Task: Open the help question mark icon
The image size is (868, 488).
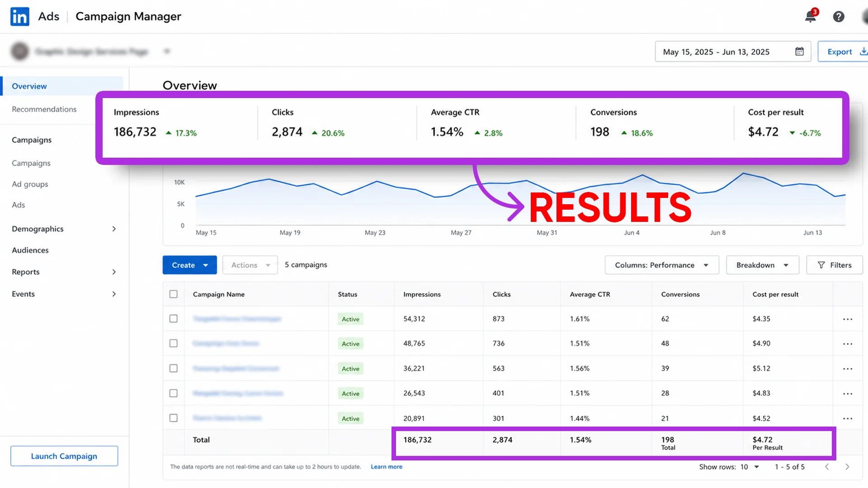Action: tap(839, 17)
